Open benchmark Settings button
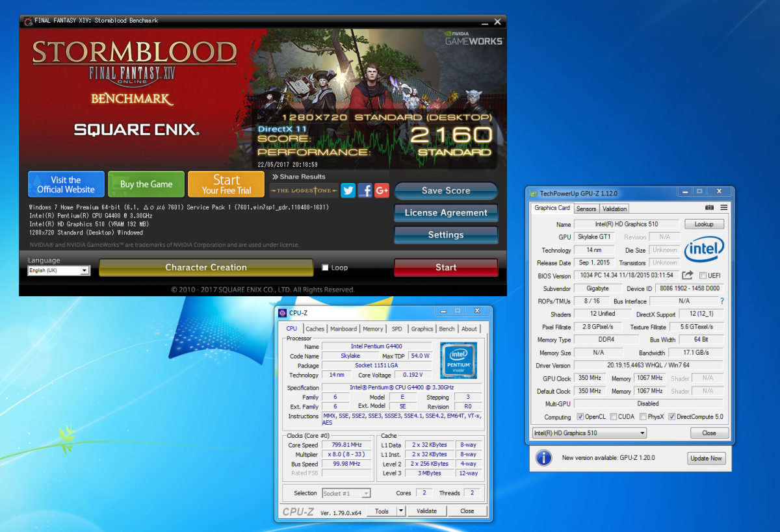The height and width of the screenshot is (532, 780). click(x=446, y=234)
